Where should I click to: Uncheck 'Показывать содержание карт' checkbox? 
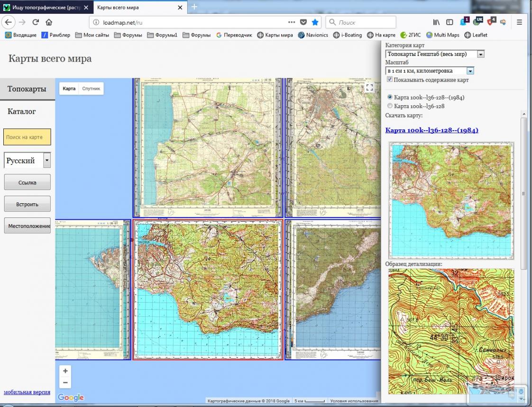click(x=390, y=80)
